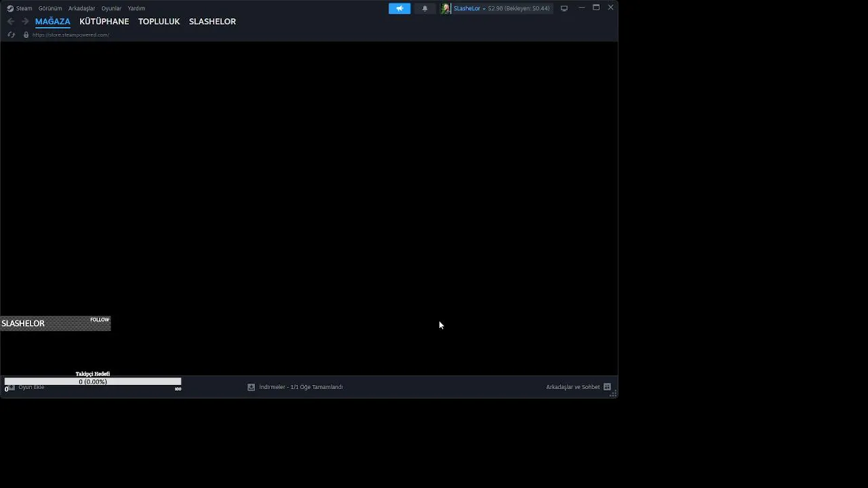The height and width of the screenshot is (488, 868).
Task: Open the Oyunlar menu
Action: pyautogui.click(x=111, y=8)
